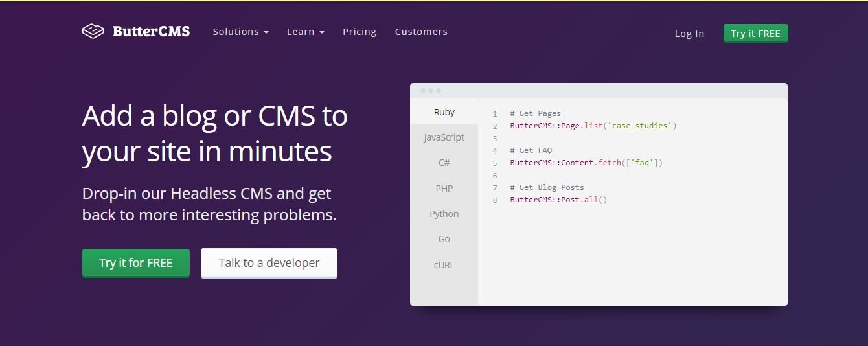Open the Go code tab
This screenshot has height=346, width=868.
tap(444, 239)
